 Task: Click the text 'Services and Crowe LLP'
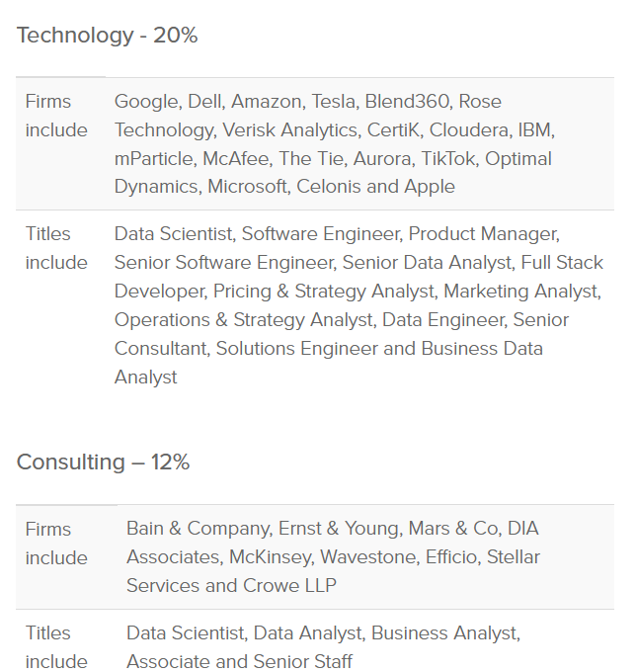pos(232,586)
